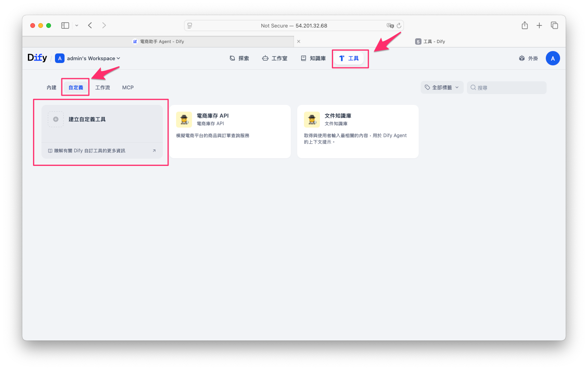The width and height of the screenshot is (588, 370).
Task: Open the 全部標籤 tag filter dropdown
Action: (x=442, y=88)
